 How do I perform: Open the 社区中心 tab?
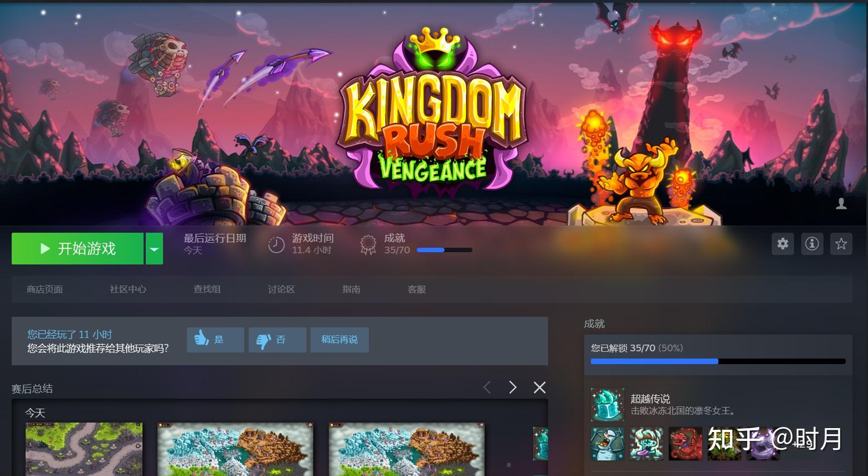click(128, 289)
